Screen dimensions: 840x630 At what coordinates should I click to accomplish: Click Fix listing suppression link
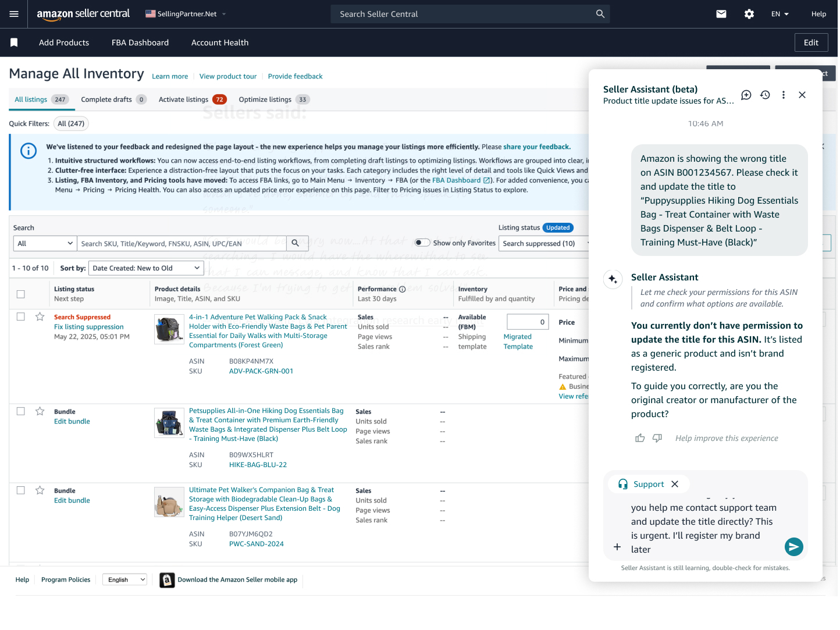click(x=88, y=327)
